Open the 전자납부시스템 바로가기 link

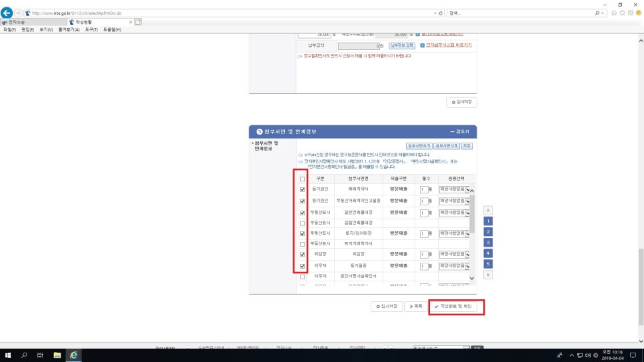tap(449, 45)
